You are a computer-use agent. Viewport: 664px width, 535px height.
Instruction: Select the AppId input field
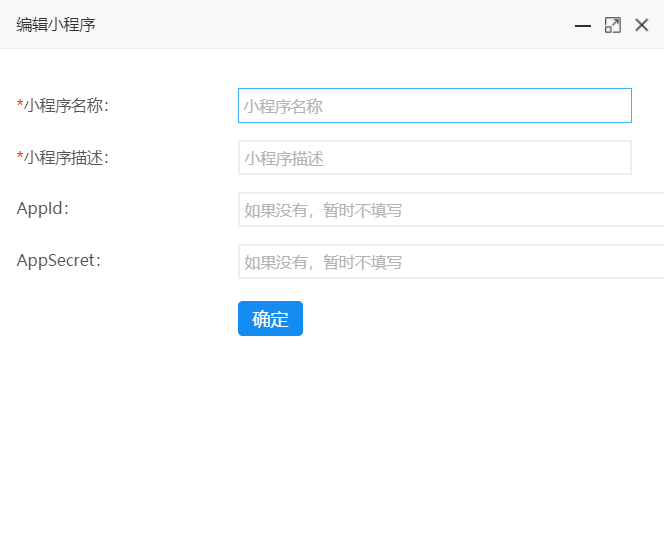451,210
